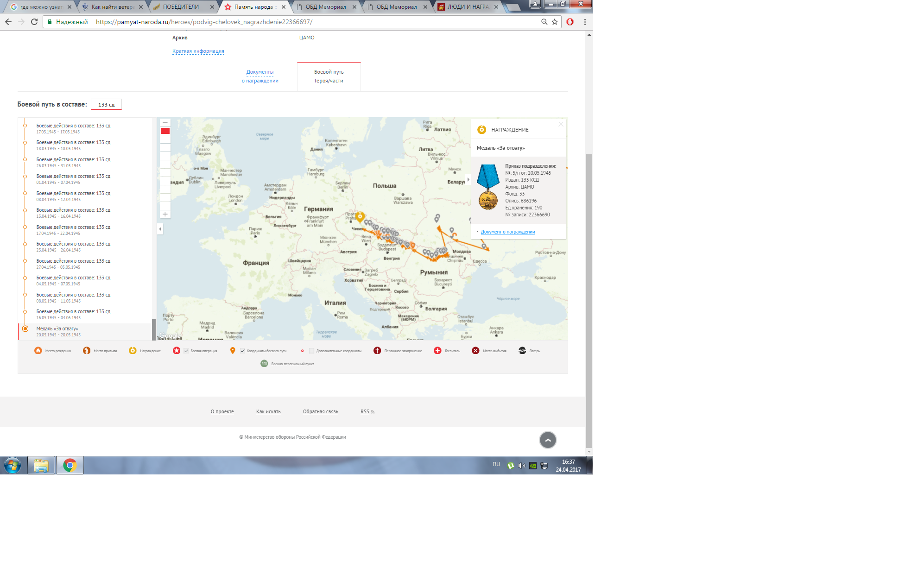The width and height of the screenshot is (924, 581).
Task: Collapse the left timeline panel arrow
Action: [160, 229]
